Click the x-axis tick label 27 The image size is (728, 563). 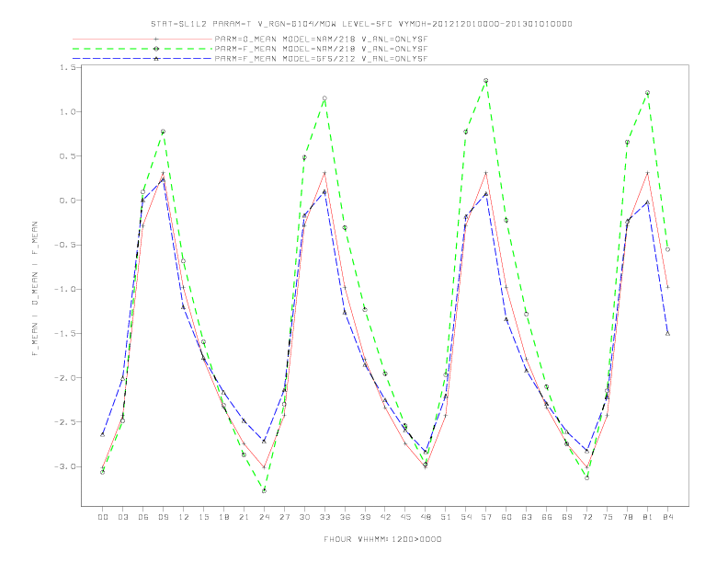pos(284,517)
